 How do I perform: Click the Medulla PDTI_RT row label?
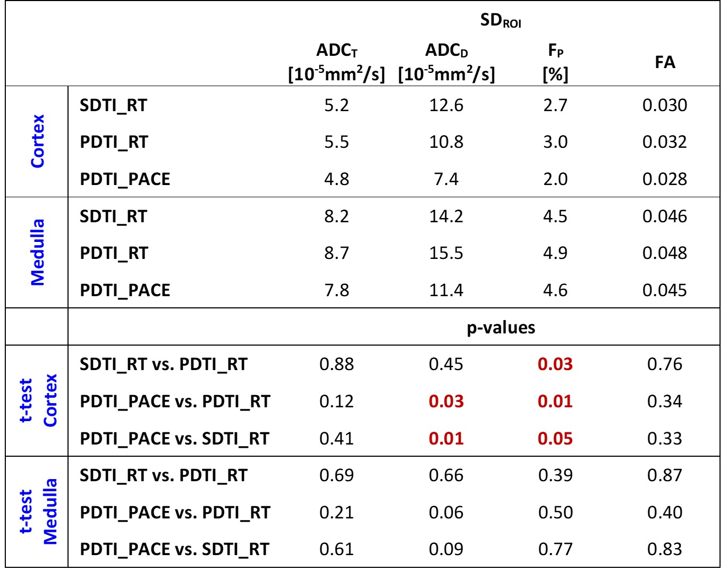(x=114, y=253)
